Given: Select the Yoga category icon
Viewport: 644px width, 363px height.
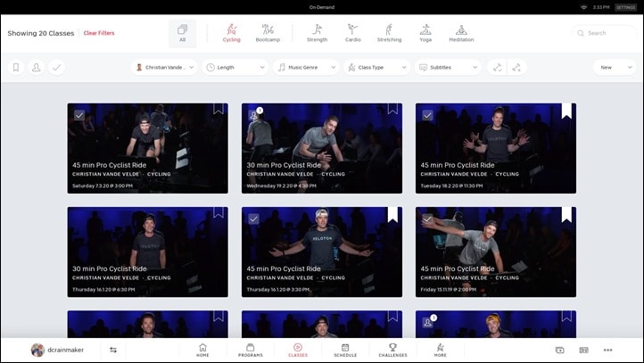Looking at the screenshot, I should [x=425, y=33].
